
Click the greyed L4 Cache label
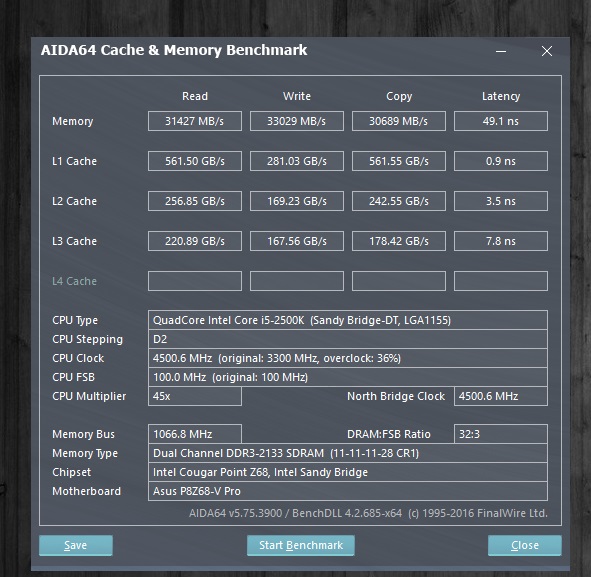click(74, 281)
